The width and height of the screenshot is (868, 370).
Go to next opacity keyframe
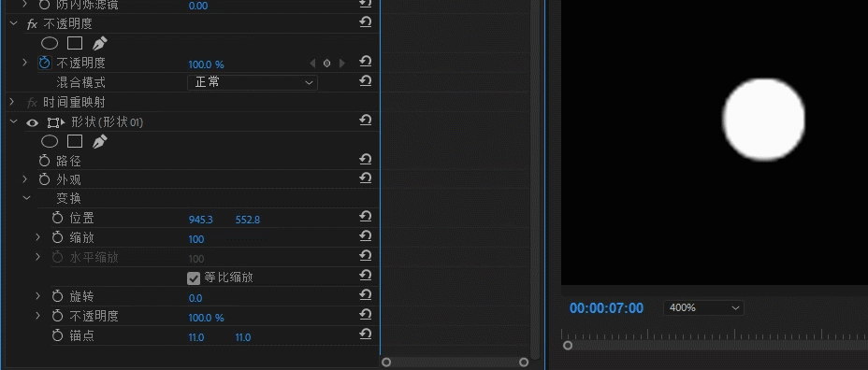click(x=341, y=64)
